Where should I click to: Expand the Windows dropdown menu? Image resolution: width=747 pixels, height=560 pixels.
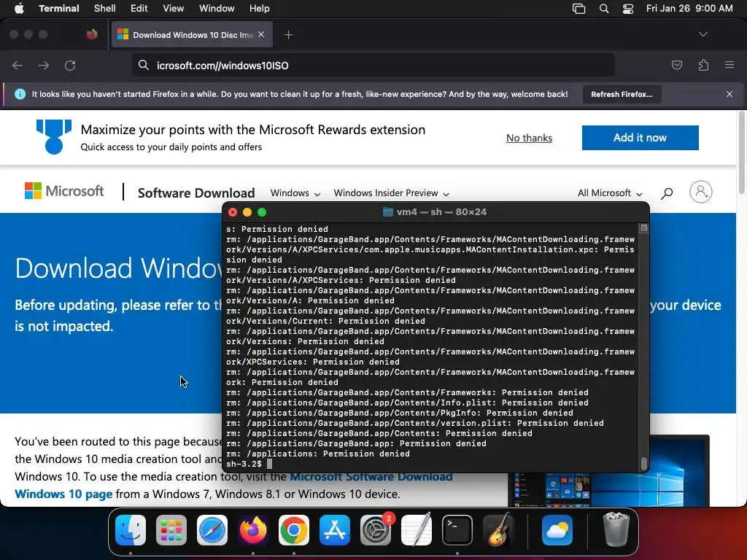295,192
